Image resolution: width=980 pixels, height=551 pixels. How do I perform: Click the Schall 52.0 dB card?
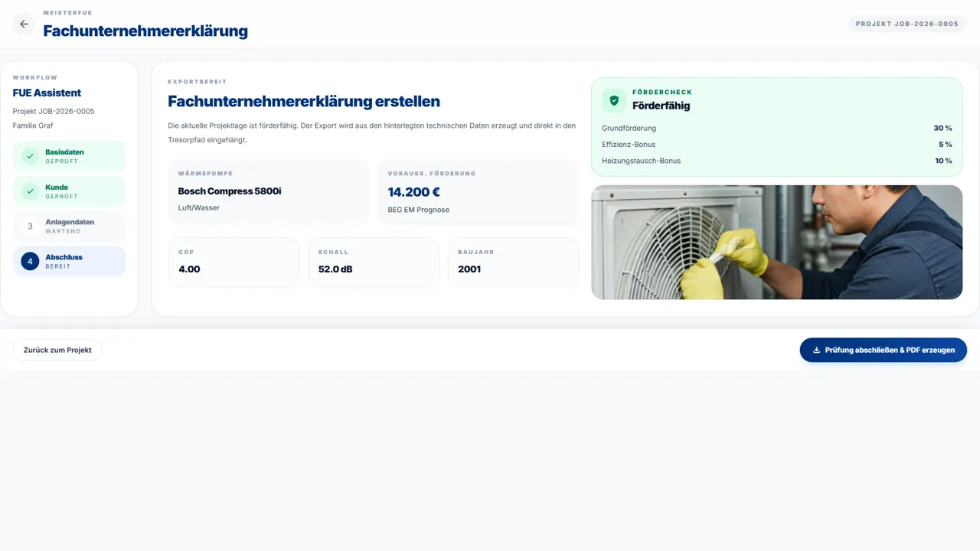(x=374, y=262)
